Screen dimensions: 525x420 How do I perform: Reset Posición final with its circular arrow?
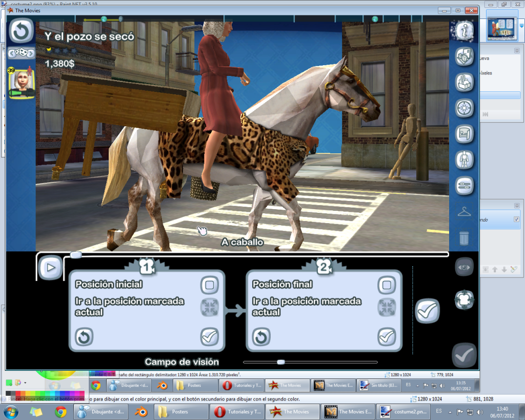(x=261, y=336)
